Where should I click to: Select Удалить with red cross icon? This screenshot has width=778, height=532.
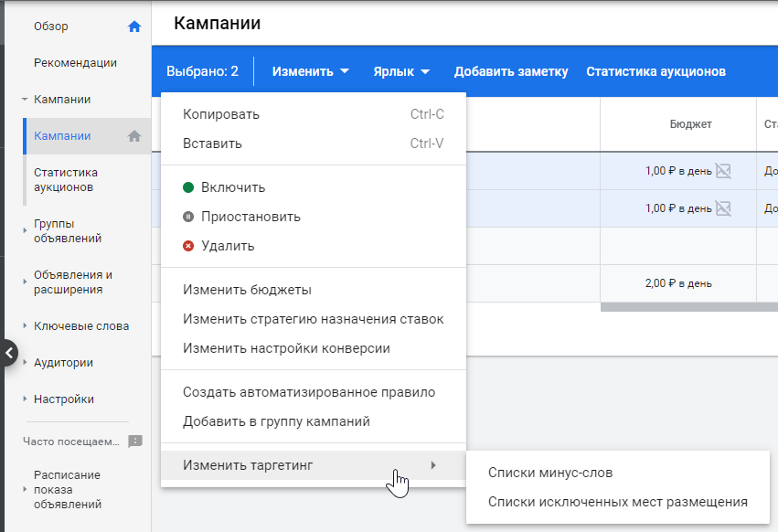(x=227, y=246)
